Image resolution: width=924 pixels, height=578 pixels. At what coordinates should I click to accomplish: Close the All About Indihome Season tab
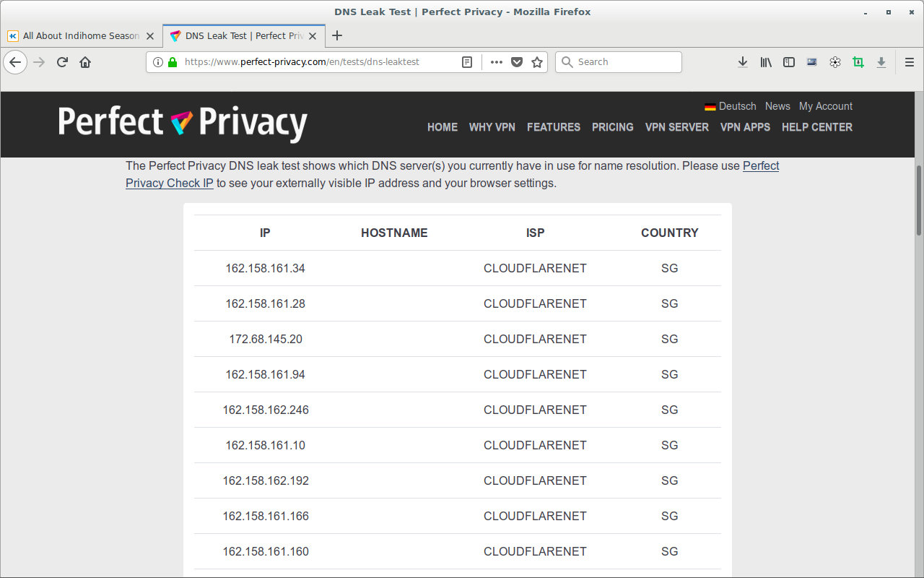coord(152,35)
